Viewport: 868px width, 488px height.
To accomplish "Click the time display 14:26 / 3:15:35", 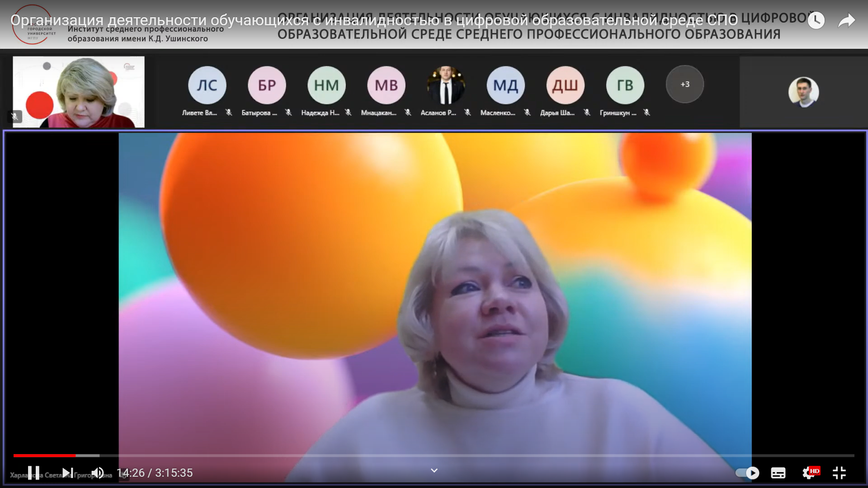I will [x=155, y=473].
